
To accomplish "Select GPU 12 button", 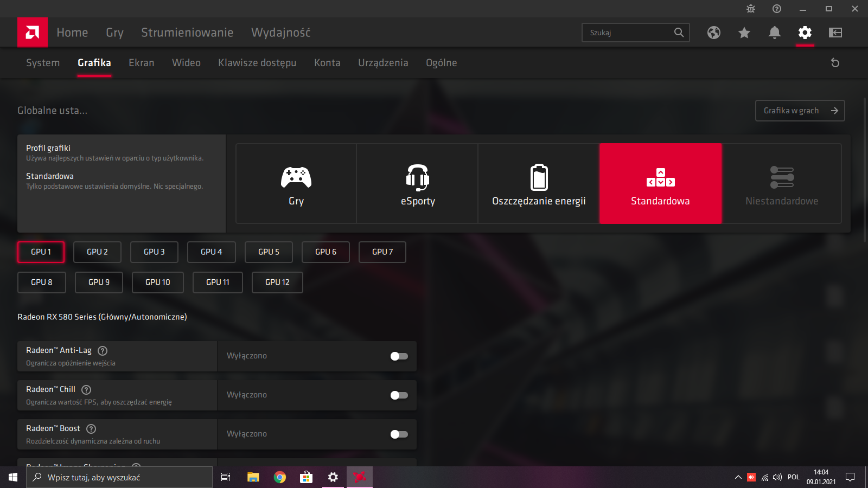I will (x=277, y=282).
